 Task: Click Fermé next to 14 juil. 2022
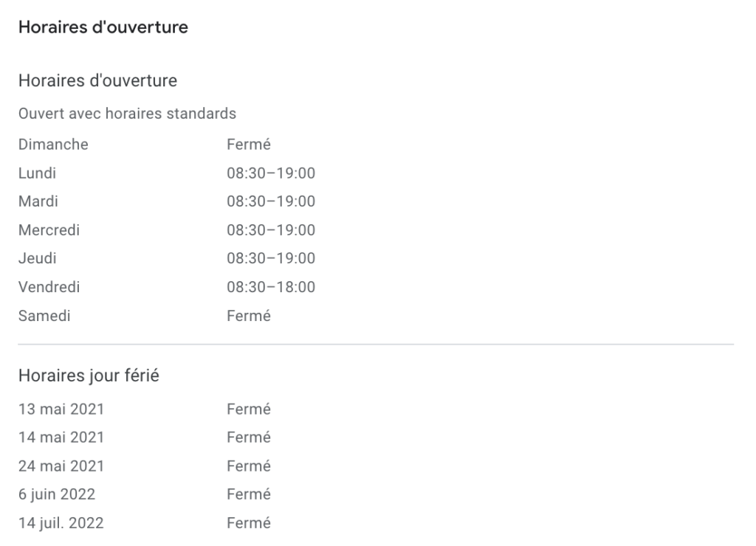[x=249, y=523]
